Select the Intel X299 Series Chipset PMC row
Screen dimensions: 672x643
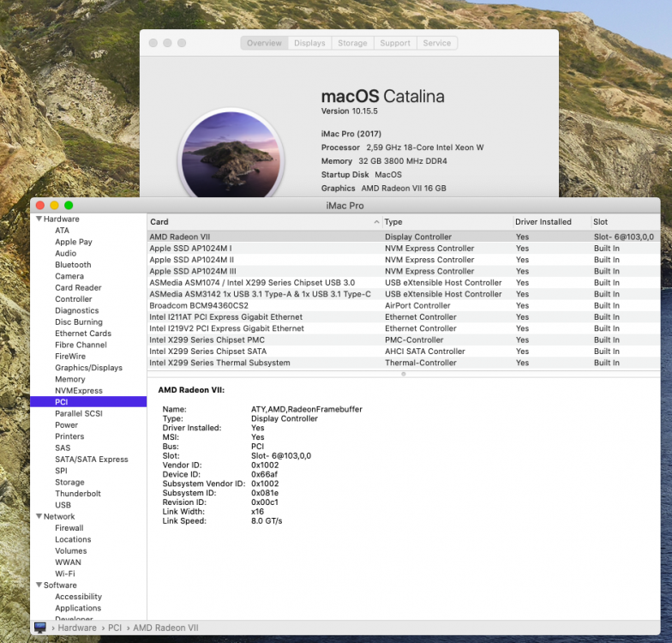tap(403, 340)
